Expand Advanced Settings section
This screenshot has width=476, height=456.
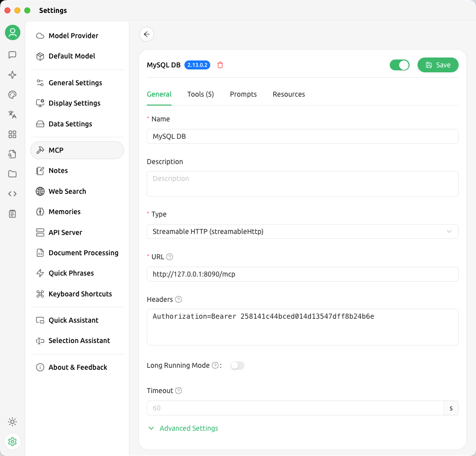point(188,428)
